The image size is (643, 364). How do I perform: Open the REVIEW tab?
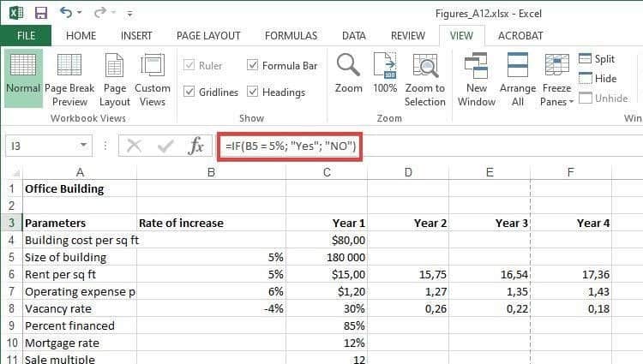[x=408, y=36]
